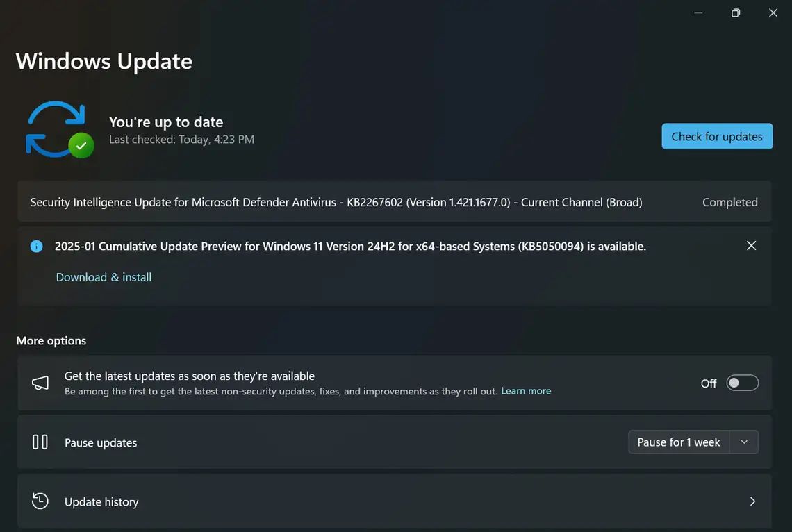Click the blue info icon beside cumulative update
792x532 pixels.
click(x=36, y=247)
